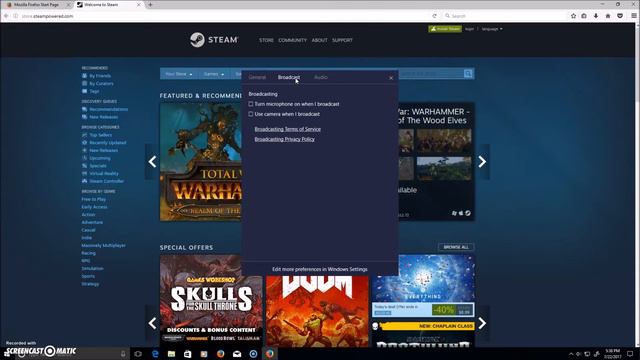The width and height of the screenshot is (640, 360).
Task: Open Recently Updated category link
Action: (x=108, y=143)
